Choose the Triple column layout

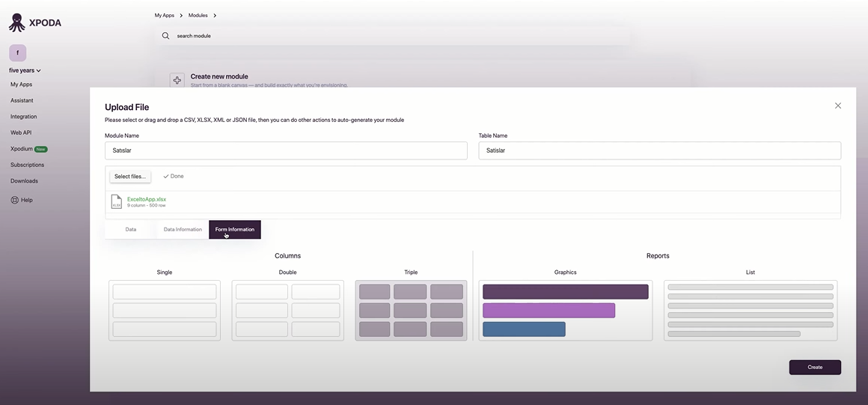411,310
